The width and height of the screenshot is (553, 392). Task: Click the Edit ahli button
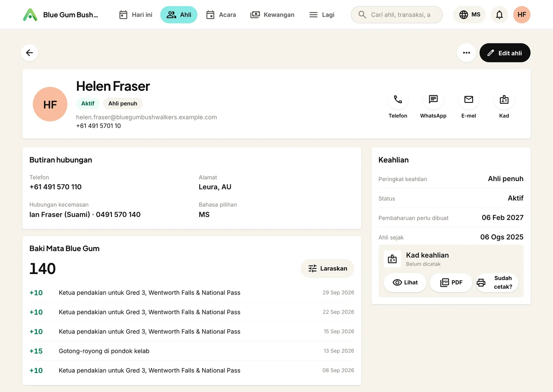[505, 53]
